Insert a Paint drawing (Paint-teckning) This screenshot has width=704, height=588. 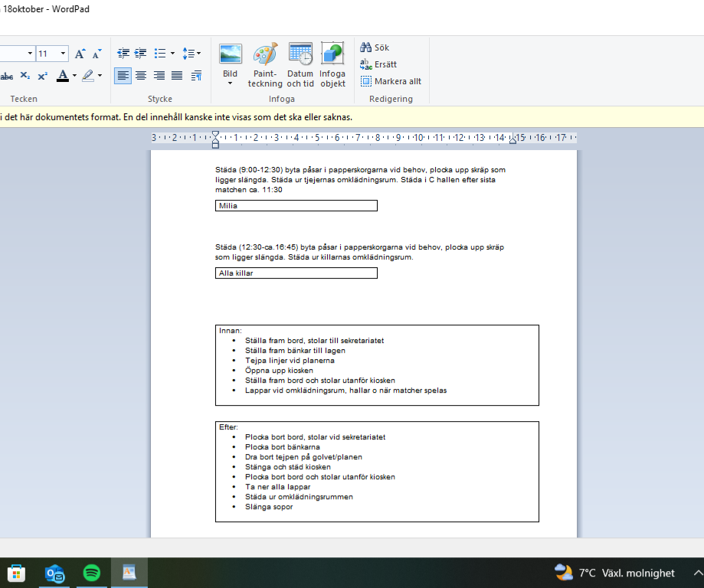coord(265,64)
